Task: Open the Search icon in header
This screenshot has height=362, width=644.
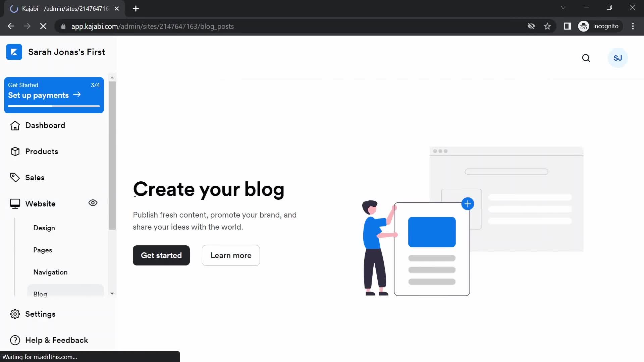Action: click(x=587, y=58)
